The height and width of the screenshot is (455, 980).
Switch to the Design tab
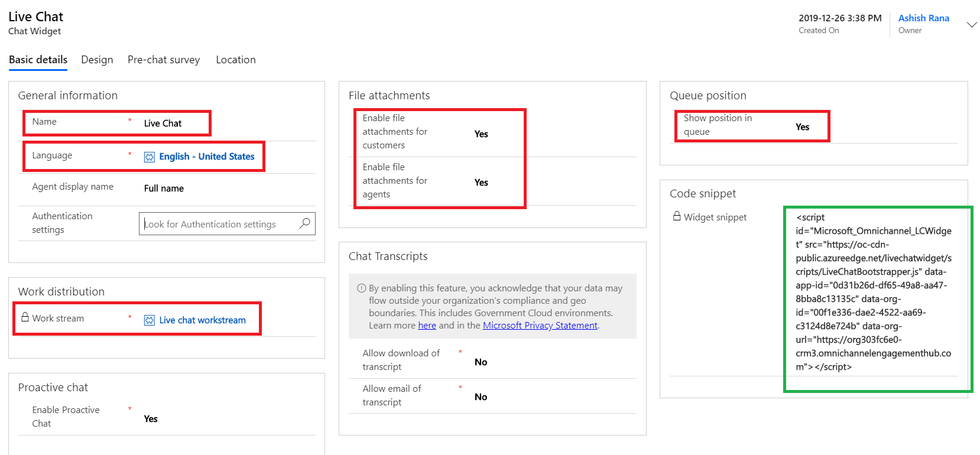(x=97, y=60)
